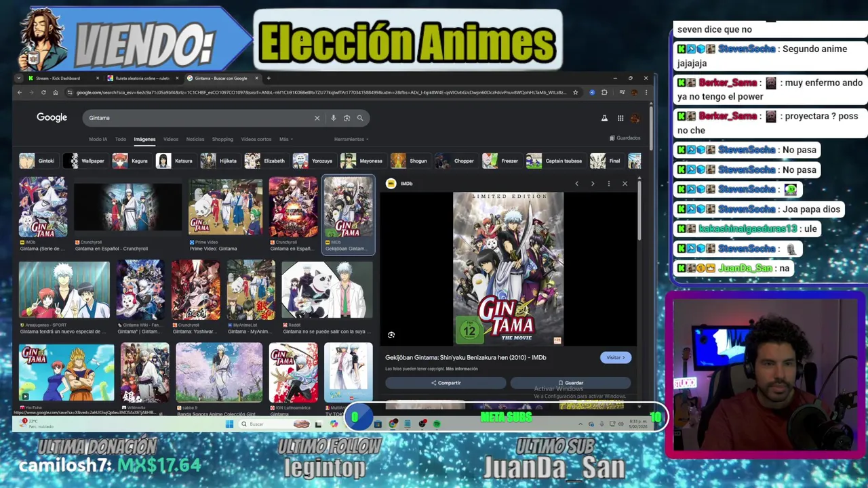Click the Visitar button for IMDb

(616, 357)
